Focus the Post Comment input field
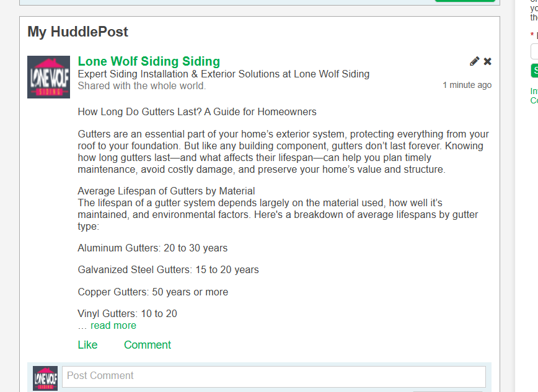The width and height of the screenshot is (538, 392). [x=274, y=377]
